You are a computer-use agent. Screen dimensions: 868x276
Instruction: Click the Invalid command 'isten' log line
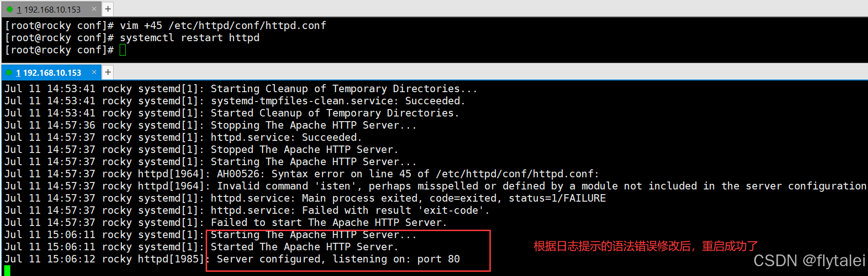(x=436, y=186)
